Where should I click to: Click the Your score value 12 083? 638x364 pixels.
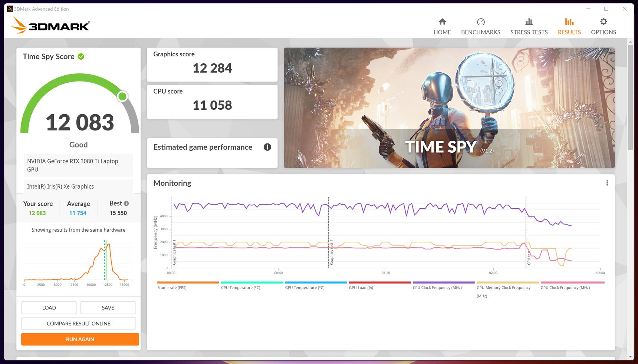(37, 213)
